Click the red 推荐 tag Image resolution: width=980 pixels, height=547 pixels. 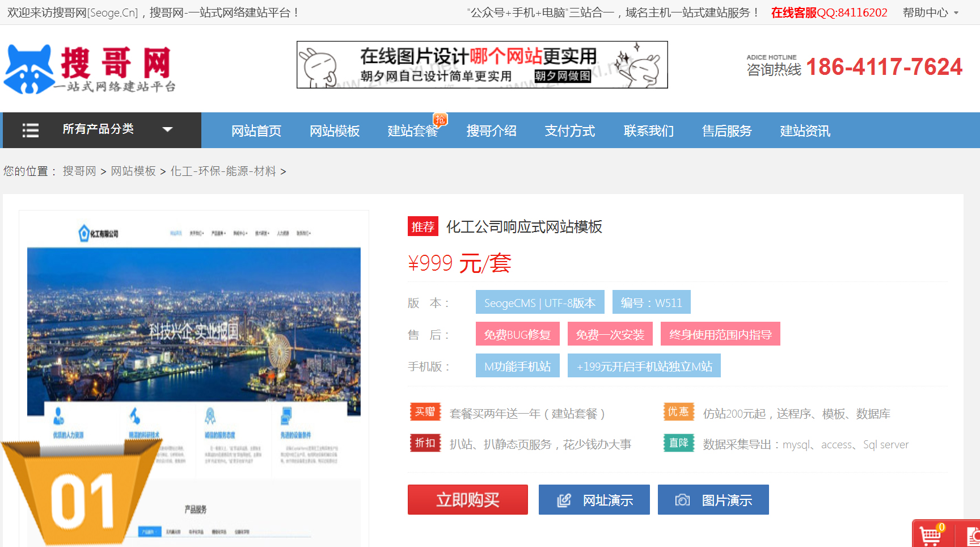point(423,227)
